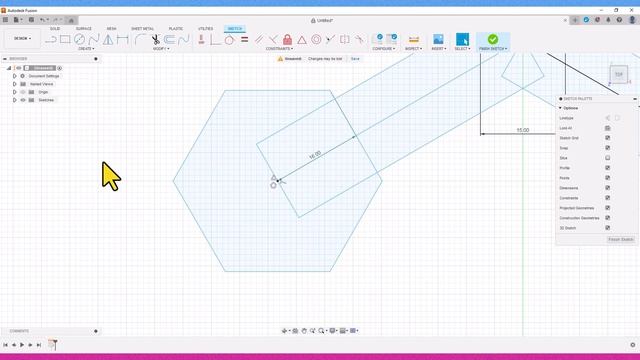The width and height of the screenshot is (640, 360).
Task: Select the Trim scissors tool
Action: coord(155,40)
